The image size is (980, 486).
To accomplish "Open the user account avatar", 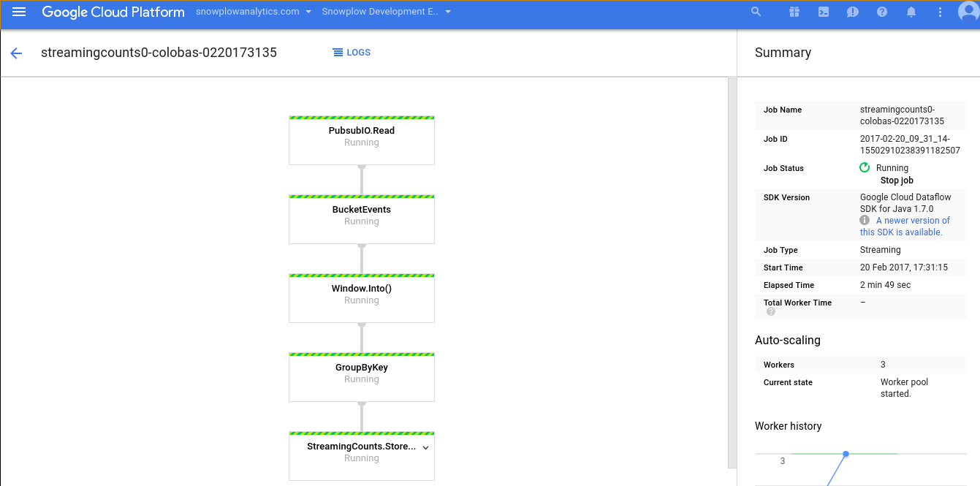I will (969, 12).
